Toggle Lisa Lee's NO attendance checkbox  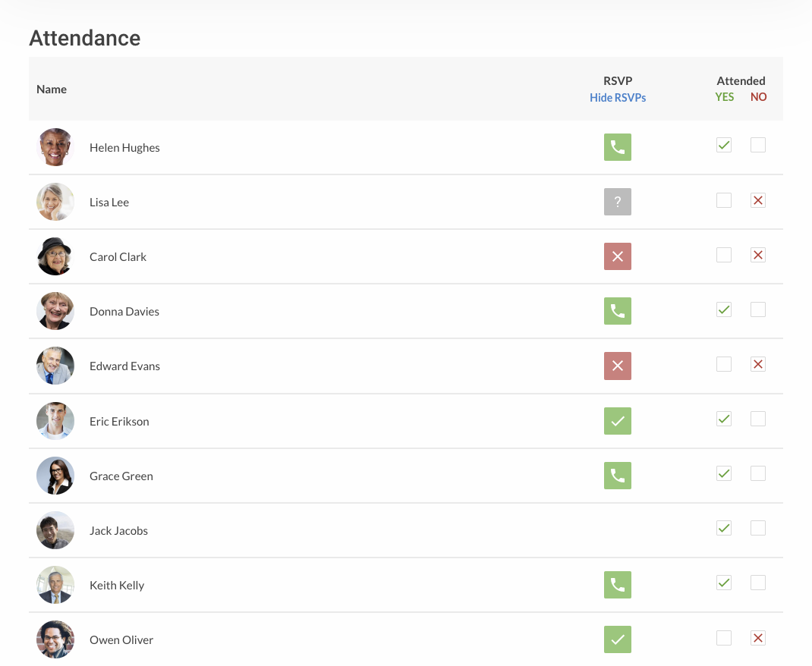(757, 199)
